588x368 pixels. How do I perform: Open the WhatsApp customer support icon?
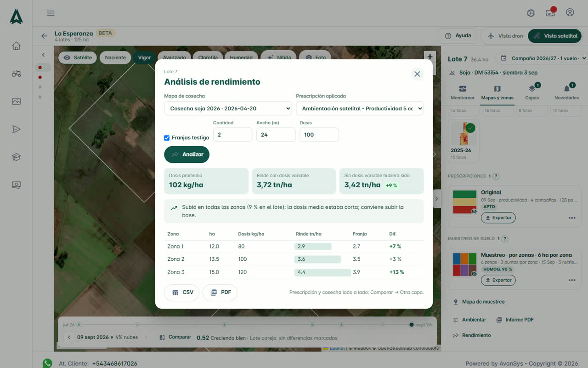(47, 363)
